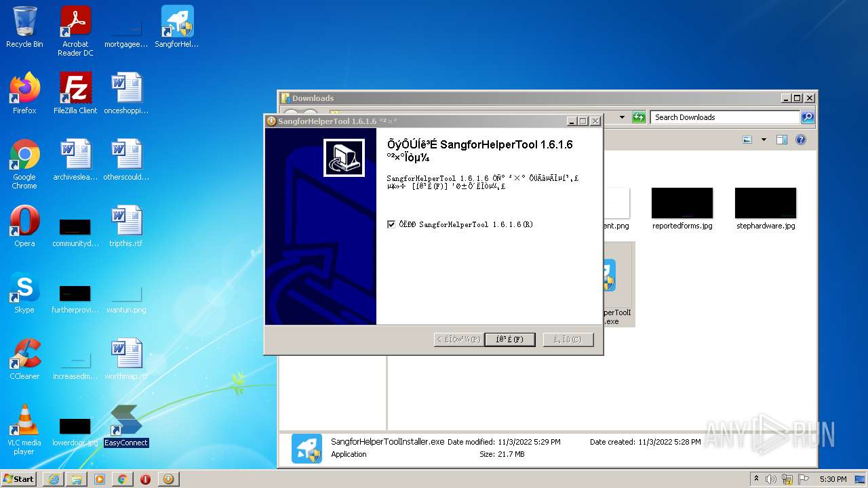Open the Google Chrome desktop shortcut
Viewport: 868px width, 488px height.
click(x=24, y=164)
